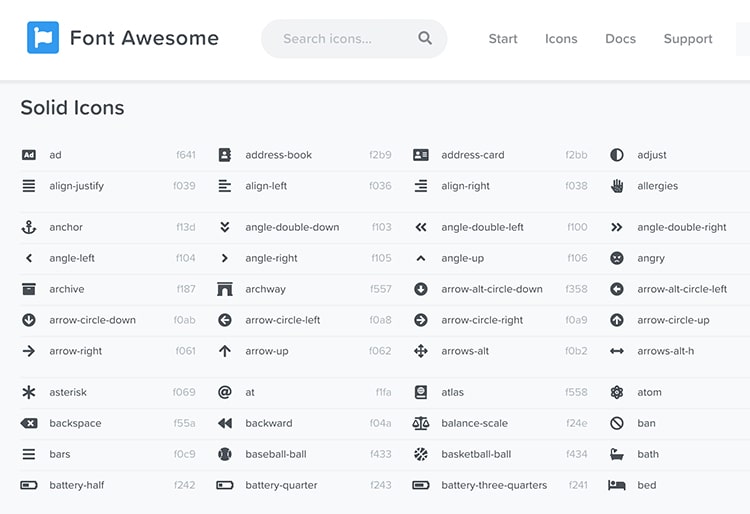Select the backspace icon
Screen dimensions: 750x514
coord(29,423)
